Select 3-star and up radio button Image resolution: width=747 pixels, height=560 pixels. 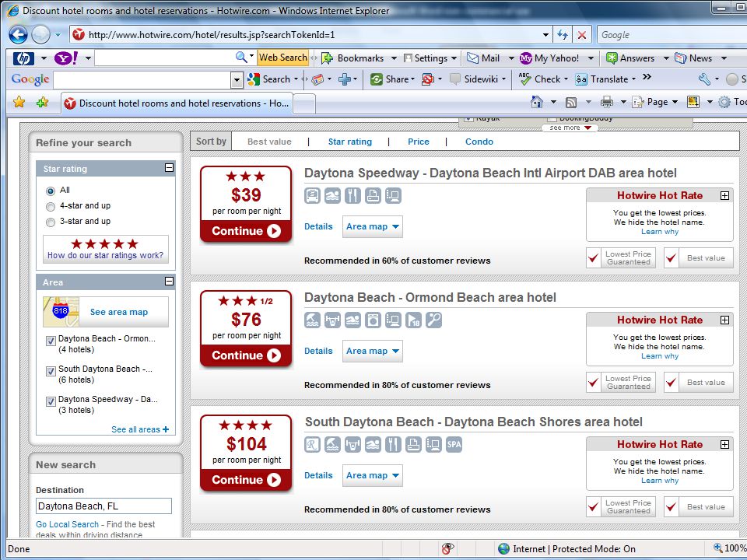coord(51,222)
